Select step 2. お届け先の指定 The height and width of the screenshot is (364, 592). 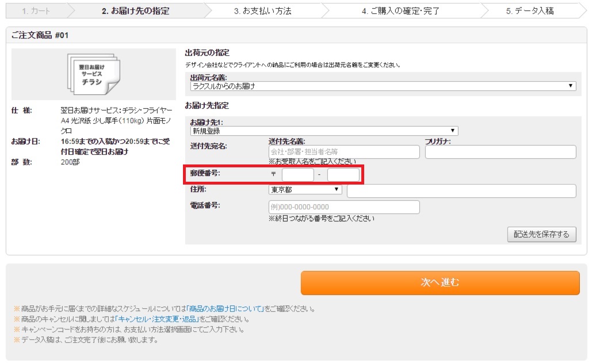[x=135, y=11]
